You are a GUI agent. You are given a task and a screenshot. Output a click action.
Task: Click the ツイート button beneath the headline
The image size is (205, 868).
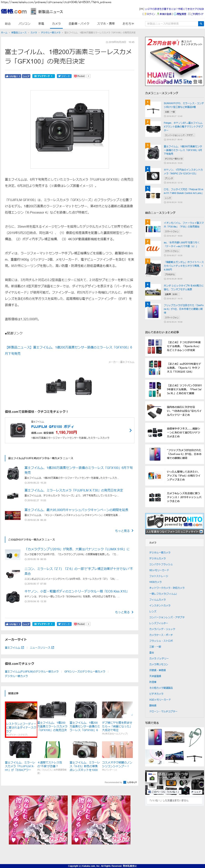click(64, 76)
